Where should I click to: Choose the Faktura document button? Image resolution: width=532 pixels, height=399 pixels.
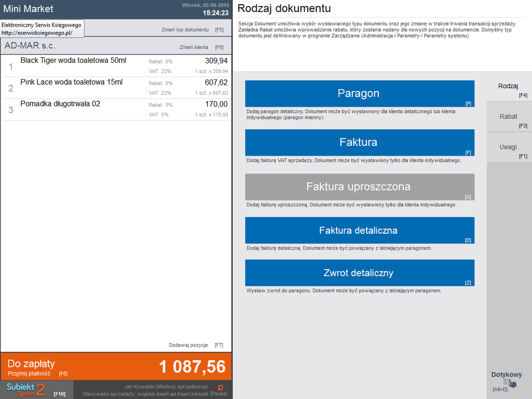pos(360,142)
